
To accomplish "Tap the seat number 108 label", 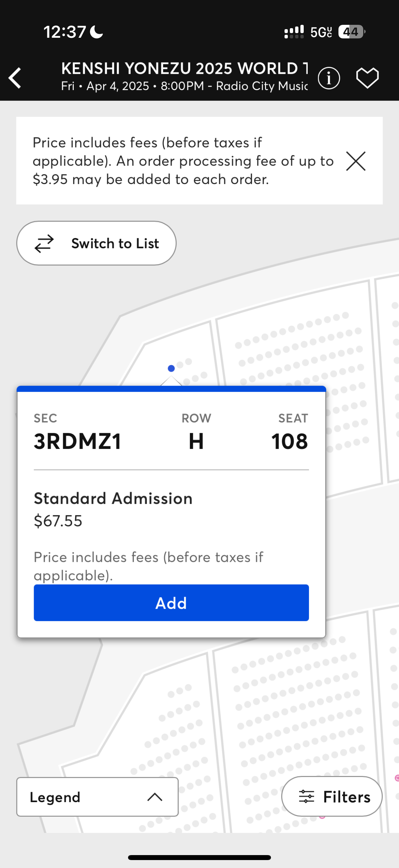I will coord(289,441).
